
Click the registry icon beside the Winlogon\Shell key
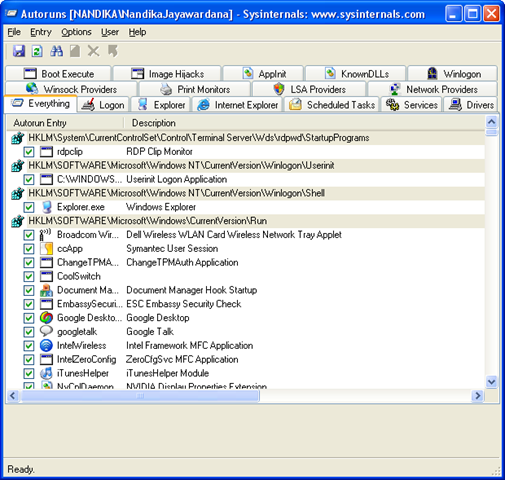18,193
